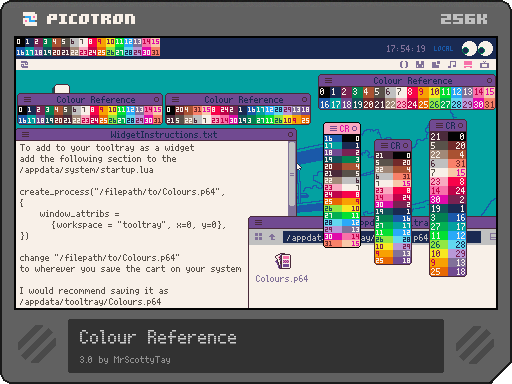512x384 pixels.
Task: Open file browser window hamburger menu
Action: (258, 222)
